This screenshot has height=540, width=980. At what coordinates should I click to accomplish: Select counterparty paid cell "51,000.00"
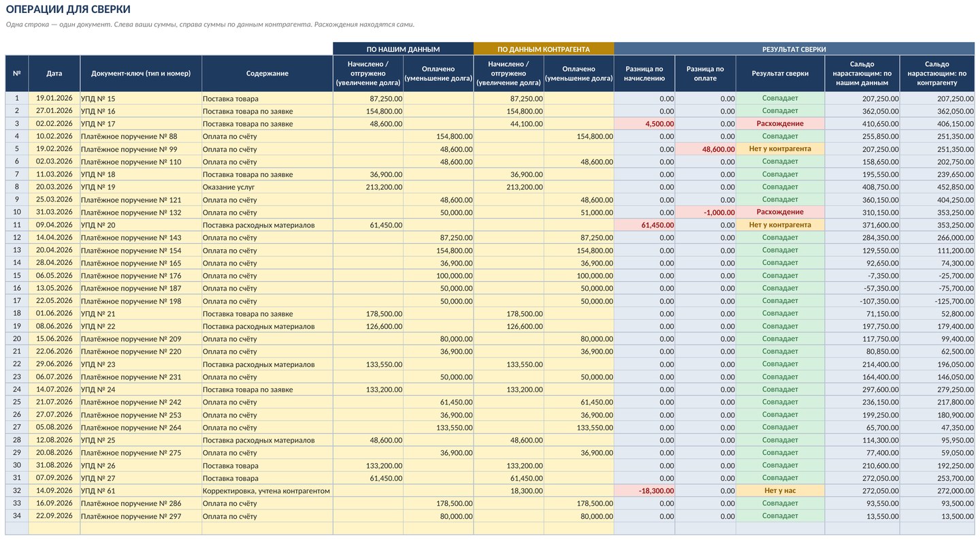click(578, 212)
